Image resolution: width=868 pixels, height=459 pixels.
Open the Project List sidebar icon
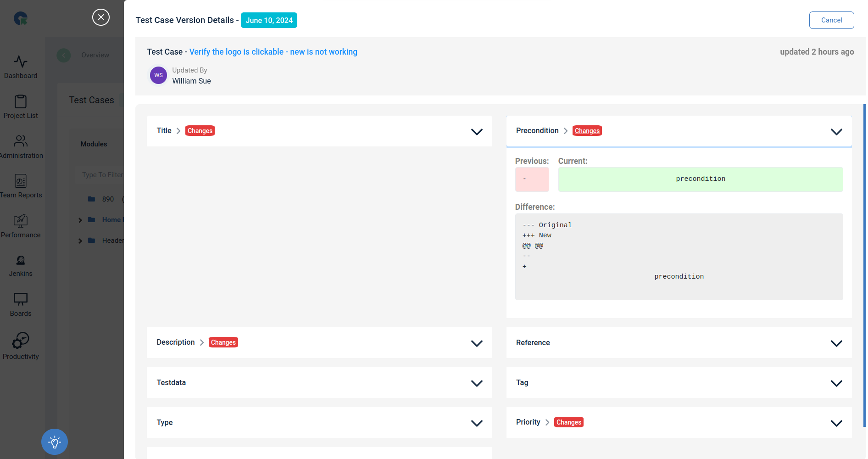coord(21,101)
